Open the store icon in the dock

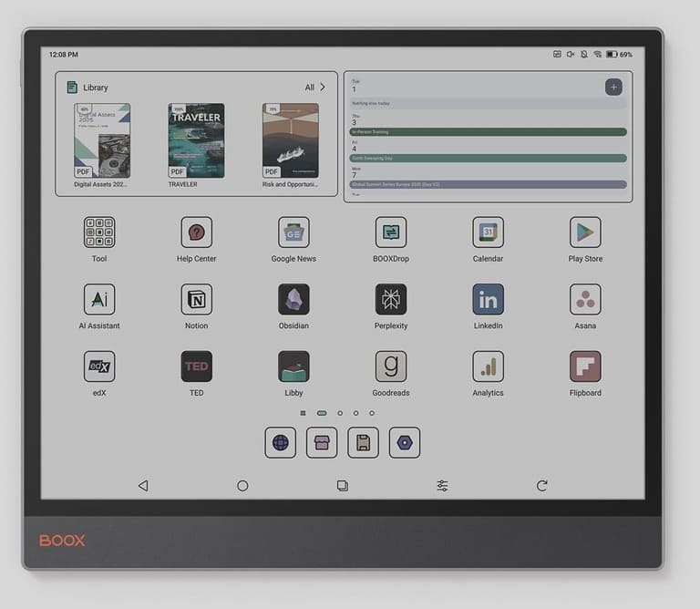point(322,443)
